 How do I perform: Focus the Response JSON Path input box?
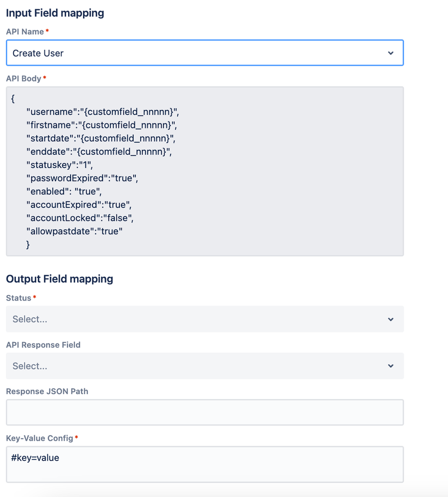pyautogui.click(x=204, y=412)
